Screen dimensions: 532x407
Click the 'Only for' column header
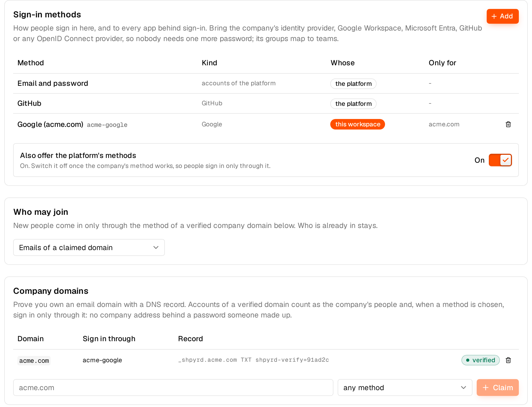click(x=442, y=63)
